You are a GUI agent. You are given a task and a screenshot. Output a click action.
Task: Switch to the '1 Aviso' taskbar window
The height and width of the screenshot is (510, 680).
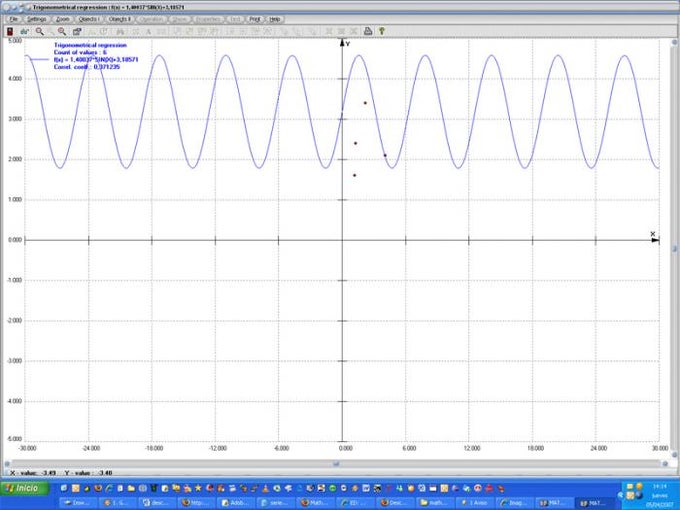(475, 503)
